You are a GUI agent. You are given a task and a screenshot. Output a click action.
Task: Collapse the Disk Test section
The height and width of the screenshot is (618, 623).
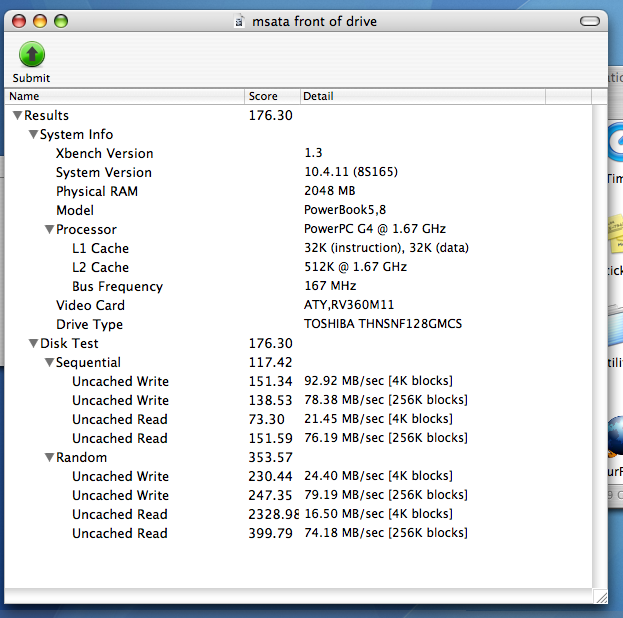click(x=33, y=343)
